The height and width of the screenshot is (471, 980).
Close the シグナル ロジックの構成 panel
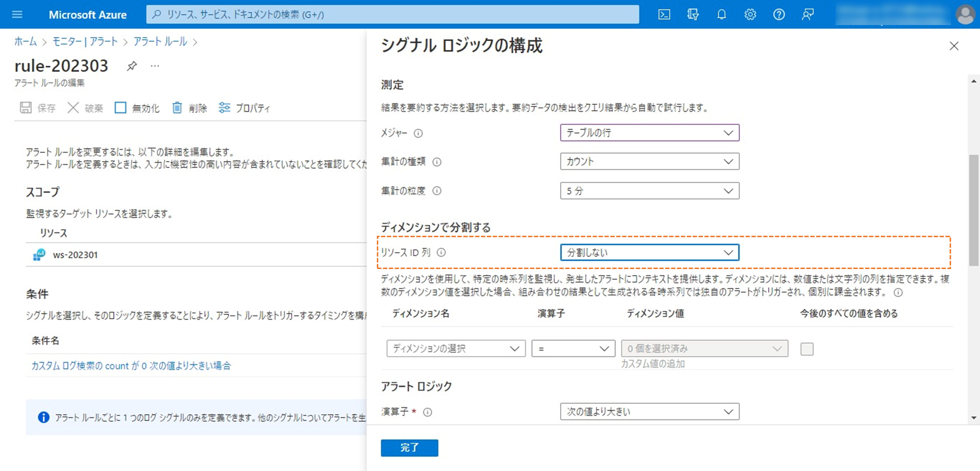(954, 46)
